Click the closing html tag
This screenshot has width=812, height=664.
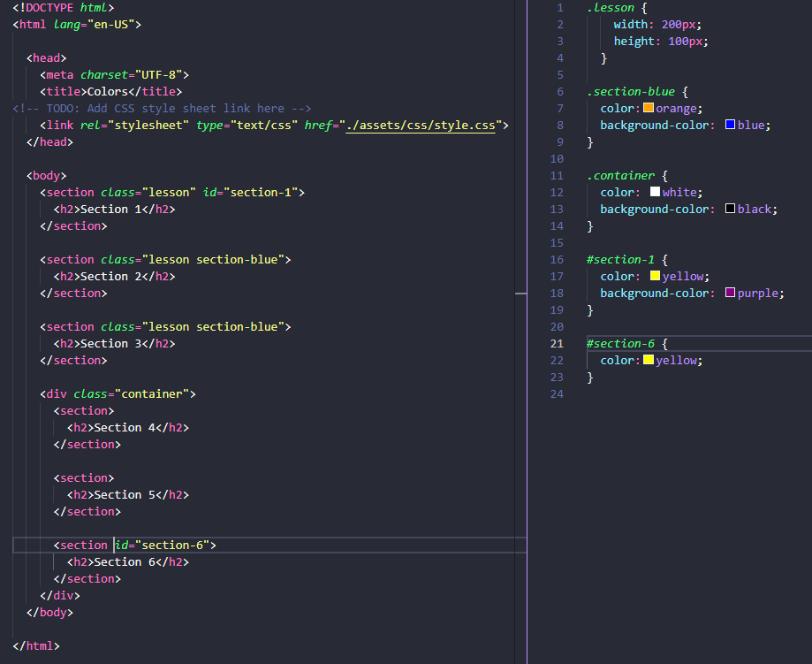36,646
